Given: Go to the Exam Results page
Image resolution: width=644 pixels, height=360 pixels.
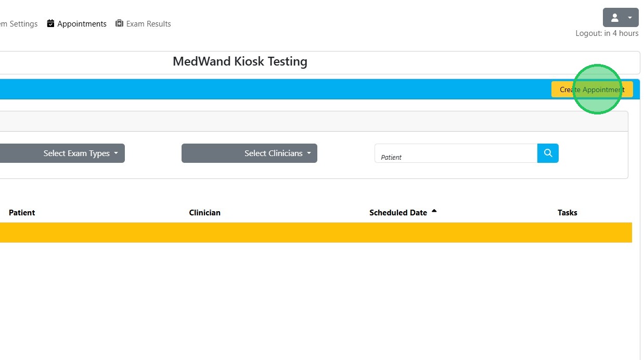Looking at the screenshot, I should pos(148,24).
